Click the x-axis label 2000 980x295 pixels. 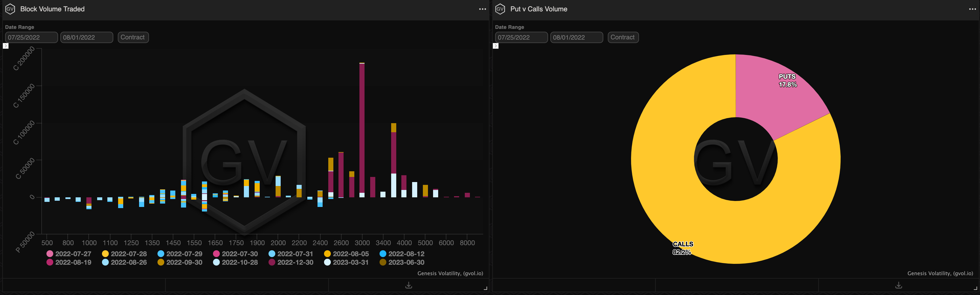click(278, 243)
